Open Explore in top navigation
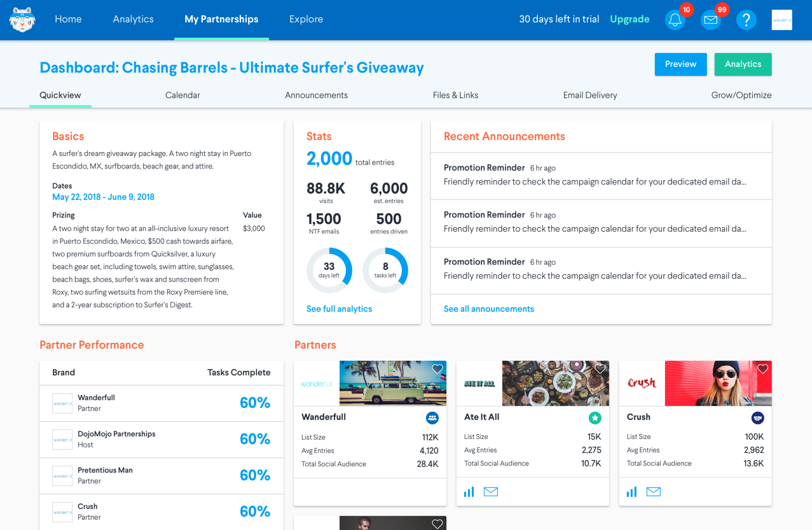 click(x=306, y=19)
